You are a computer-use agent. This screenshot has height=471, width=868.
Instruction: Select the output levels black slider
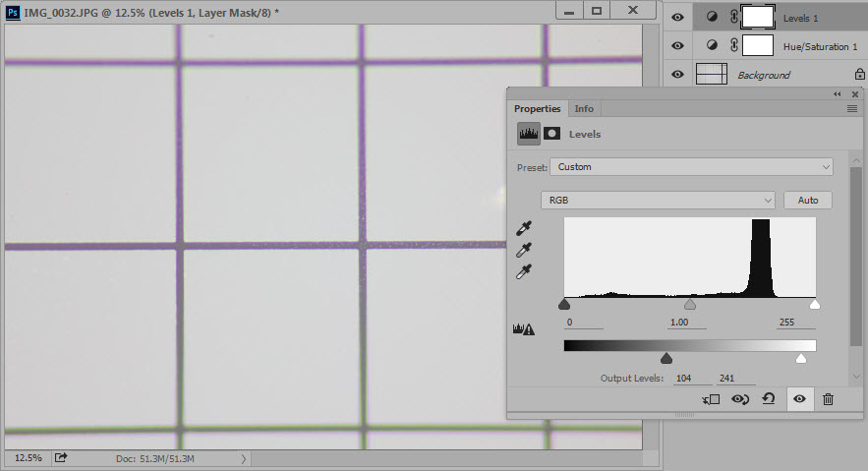pyautogui.click(x=666, y=358)
